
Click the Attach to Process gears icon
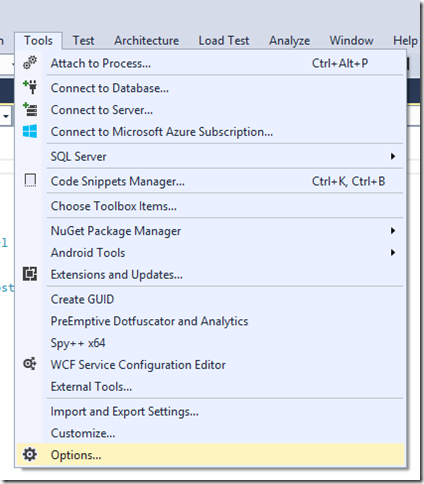pyautogui.click(x=30, y=63)
